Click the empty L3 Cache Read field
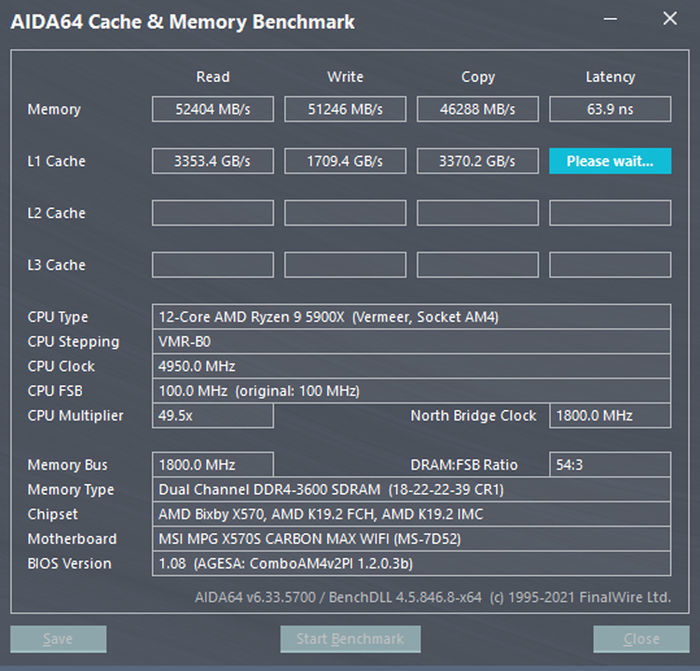Image resolution: width=700 pixels, height=671 pixels. [x=213, y=265]
